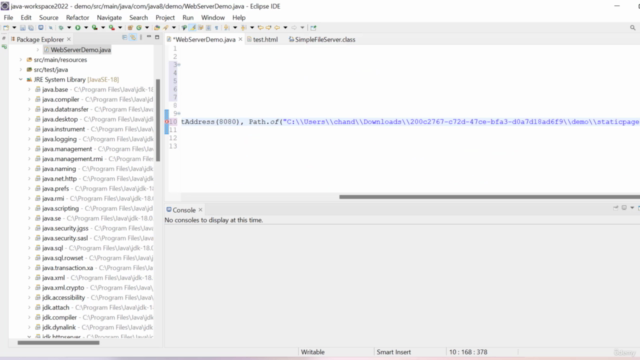
Task: Open the Refactor menu
Action: (77, 18)
